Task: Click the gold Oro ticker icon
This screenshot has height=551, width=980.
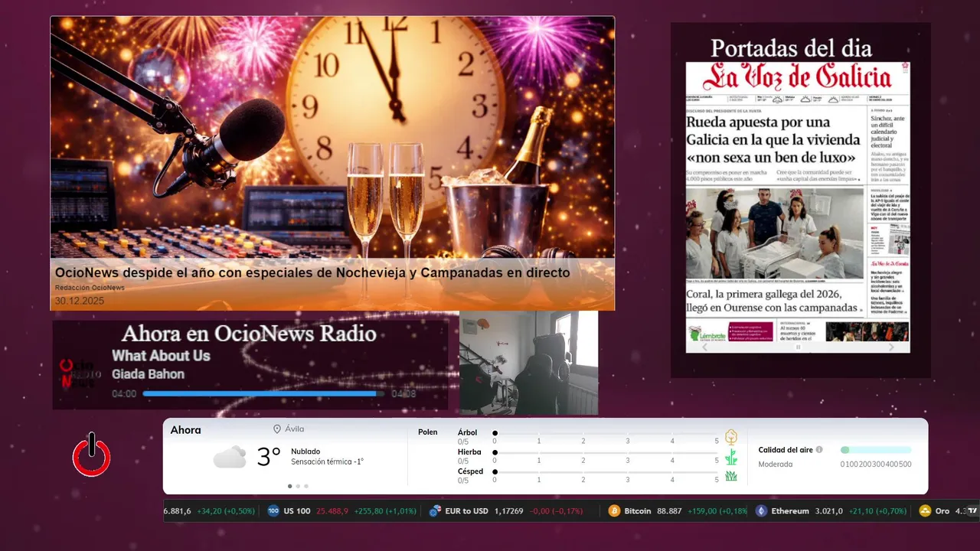Action: [x=925, y=511]
